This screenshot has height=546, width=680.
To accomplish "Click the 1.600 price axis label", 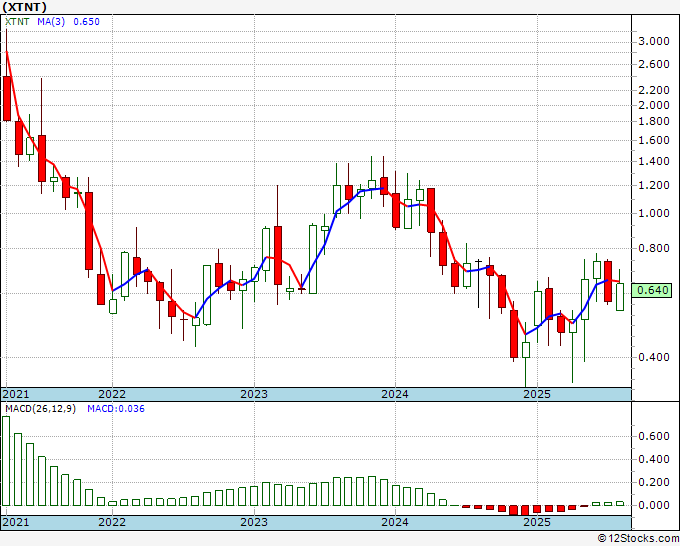I will pos(654,140).
